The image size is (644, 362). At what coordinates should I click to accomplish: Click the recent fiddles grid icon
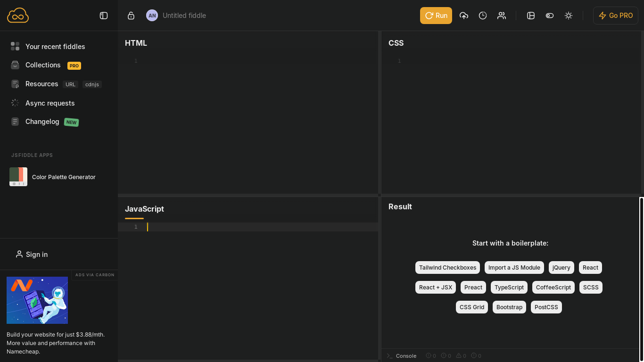click(x=15, y=46)
